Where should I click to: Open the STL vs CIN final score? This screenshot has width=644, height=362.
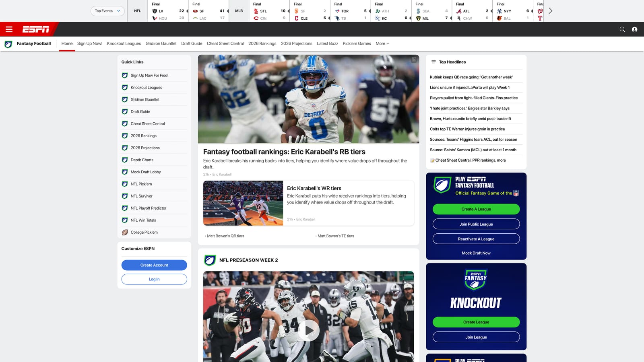point(269,11)
